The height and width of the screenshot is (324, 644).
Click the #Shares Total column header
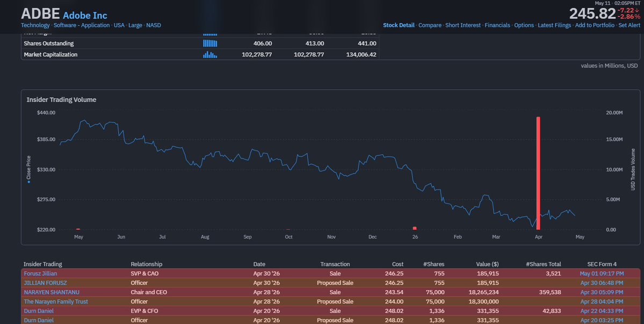point(544,264)
